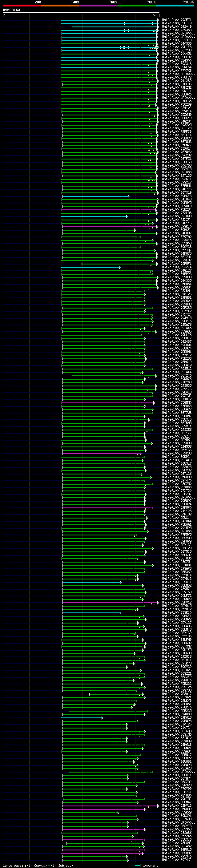Viewport: 197px width, 868px height.
Task: Select hit label UniRef100_B9IH98
Action: point(176,216)
